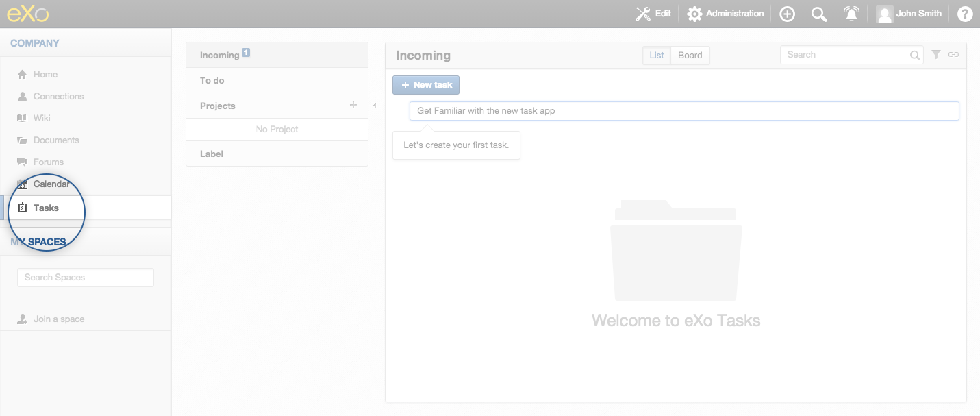The width and height of the screenshot is (980, 416).
Task: Switch to List view
Action: (x=657, y=56)
